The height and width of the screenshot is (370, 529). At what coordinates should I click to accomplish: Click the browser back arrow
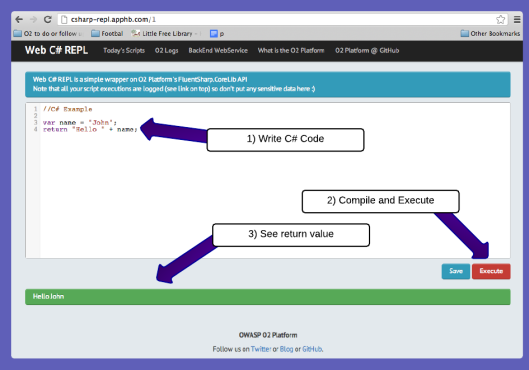[x=19, y=20]
